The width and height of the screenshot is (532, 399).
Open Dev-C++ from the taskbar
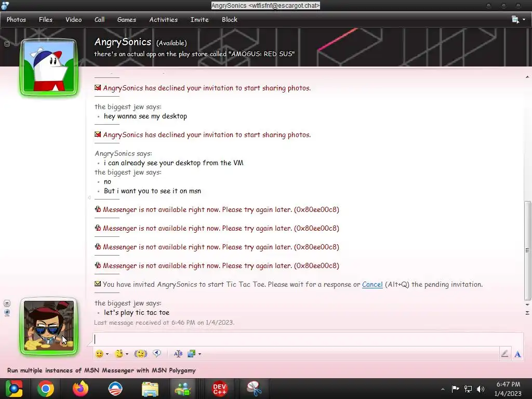[220, 389]
